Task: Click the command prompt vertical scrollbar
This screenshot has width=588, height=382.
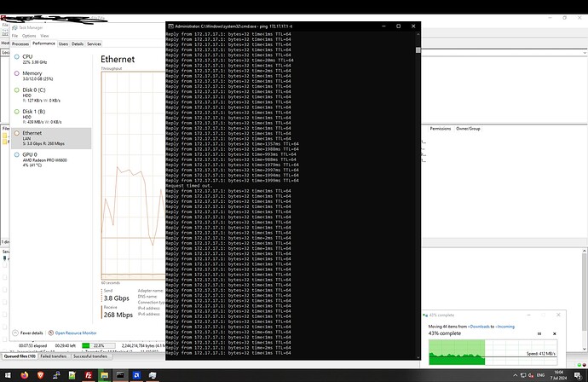Action: coord(418,171)
